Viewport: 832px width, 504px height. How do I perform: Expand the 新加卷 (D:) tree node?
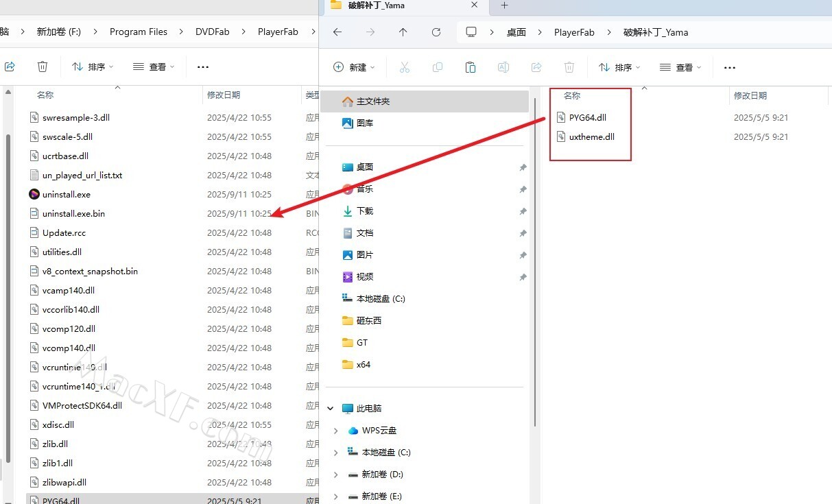(335, 475)
